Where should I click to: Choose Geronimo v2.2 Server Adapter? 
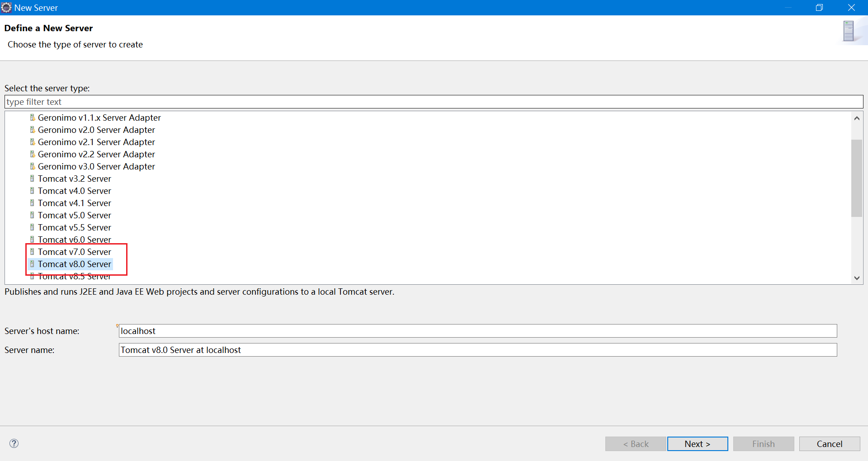click(96, 154)
